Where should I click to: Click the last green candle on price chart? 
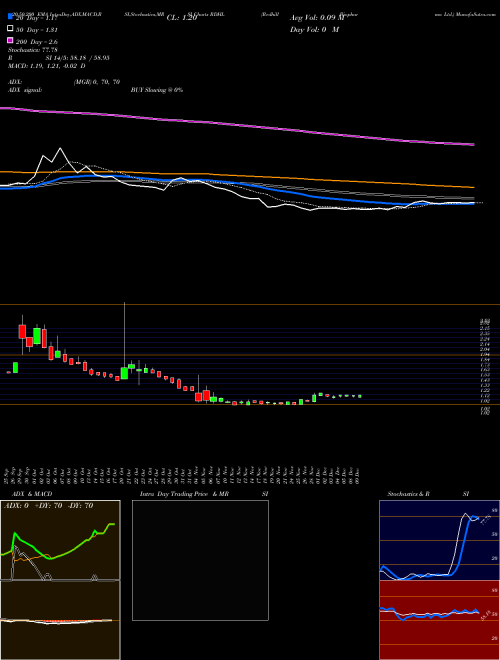pos(360,396)
